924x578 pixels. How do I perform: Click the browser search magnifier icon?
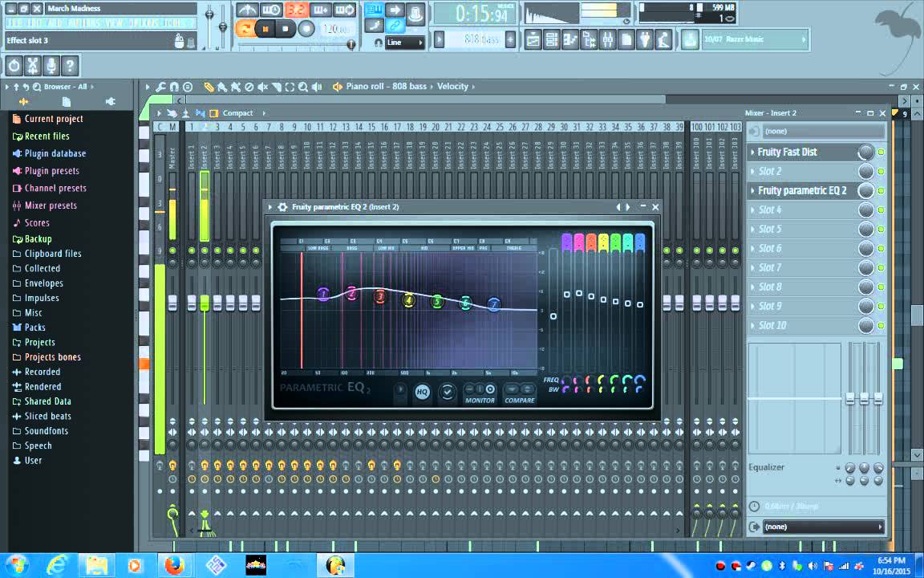click(x=37, y=87)
